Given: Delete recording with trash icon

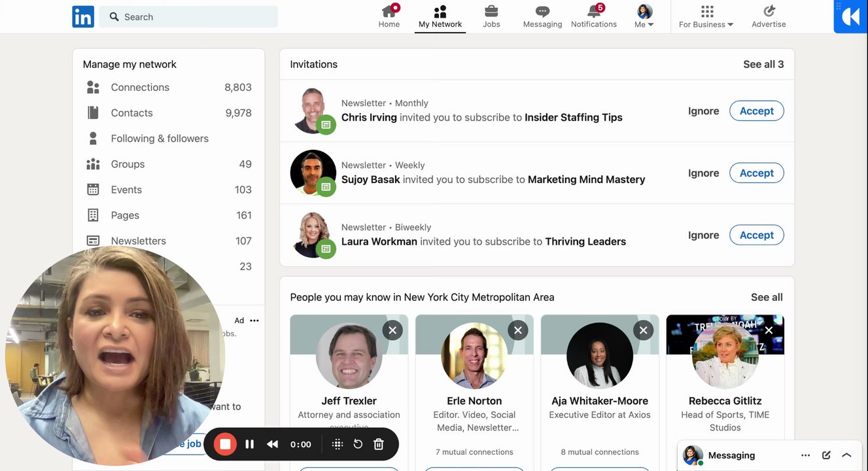Looking at the screenshot, I should pos(379,444).
